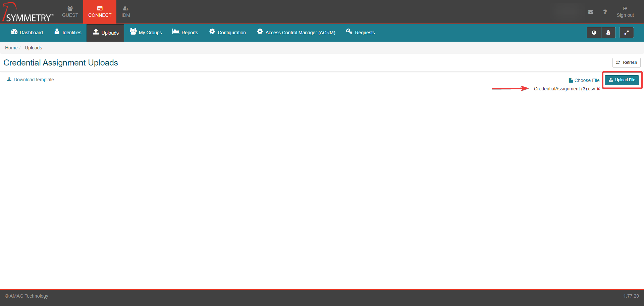Viewport: 644px width, 306px height.
Task: Go to the Dashboard menu
Action: point(27,33)
